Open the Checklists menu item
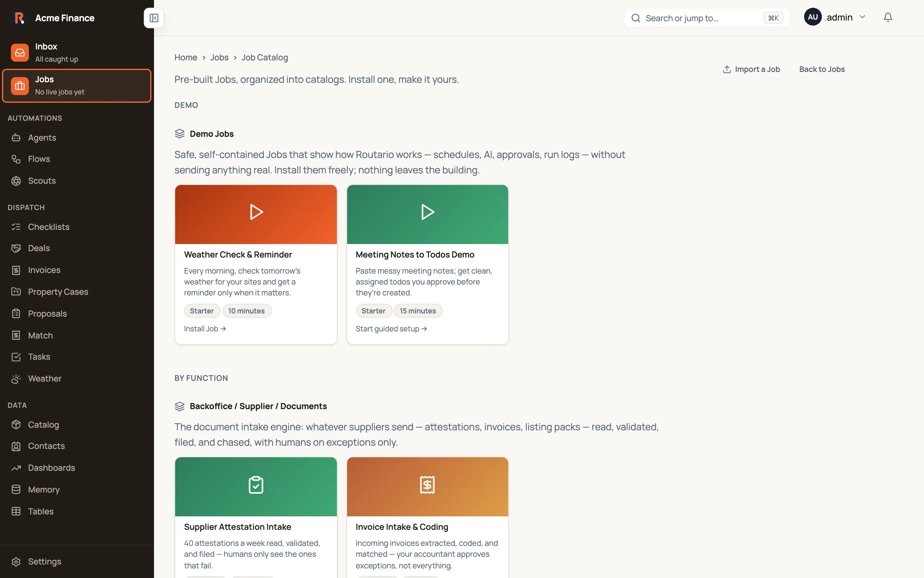Image resolution: width=924 pixels, height=578 pixels. click(77, 227)
